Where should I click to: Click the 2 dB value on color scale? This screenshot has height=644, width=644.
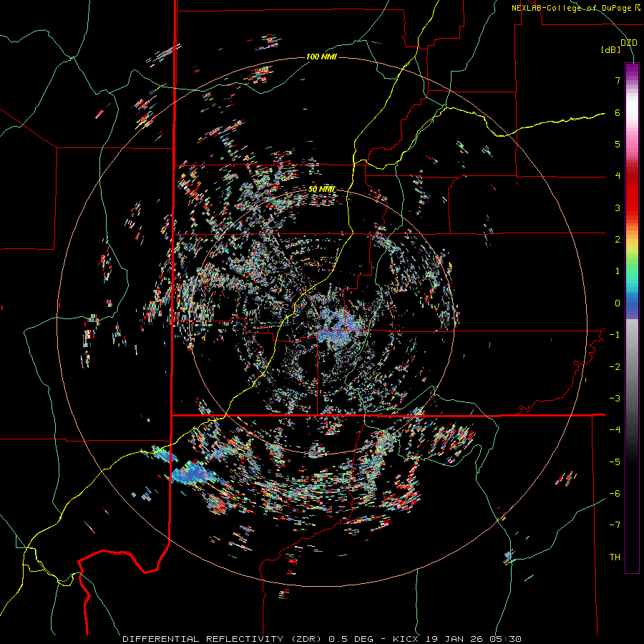(x=618, y=240)
